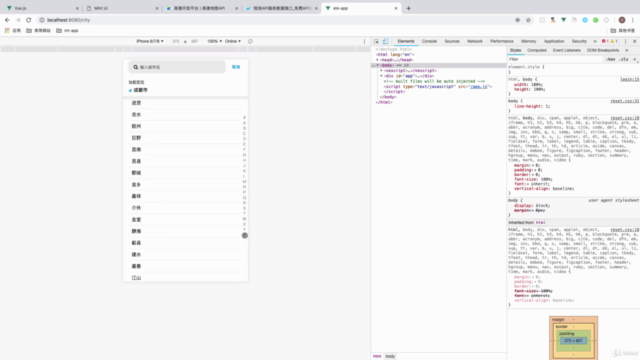The width and height of the screenshot is (640, 360).
Task: Toggle the :hov element state panel
Action: tap(611, 59)
